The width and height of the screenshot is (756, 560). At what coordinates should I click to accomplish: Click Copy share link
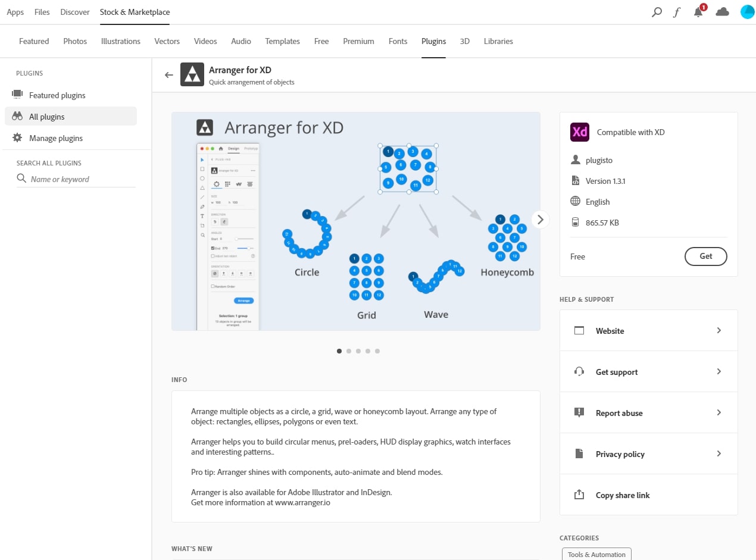click(649, 495)
